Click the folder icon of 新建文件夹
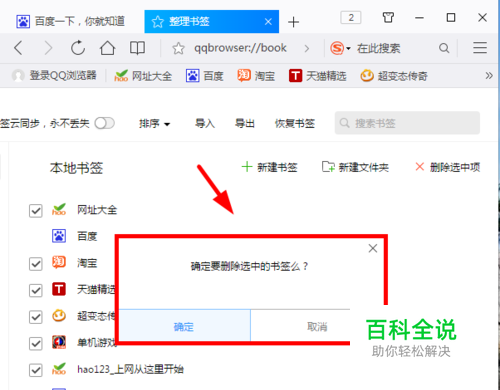This screenshot has height=390, width=500. [328, 167]
